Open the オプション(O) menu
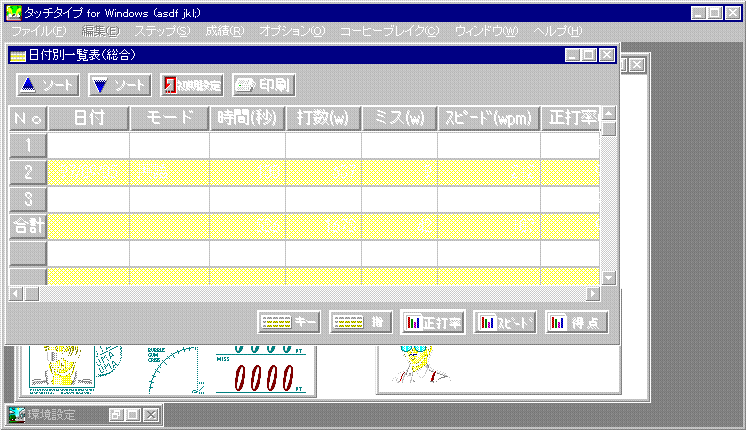 (292, 31)
